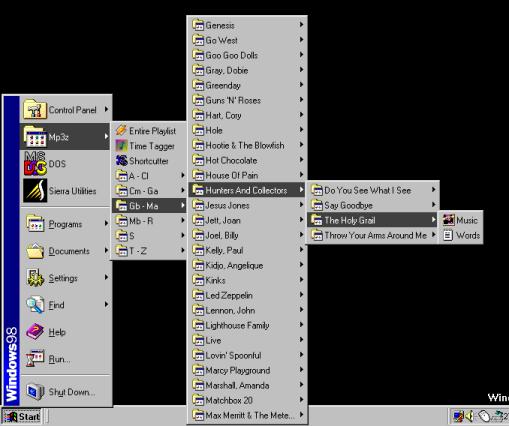Expand the Find submenu arrow

(x=106, y=304)
